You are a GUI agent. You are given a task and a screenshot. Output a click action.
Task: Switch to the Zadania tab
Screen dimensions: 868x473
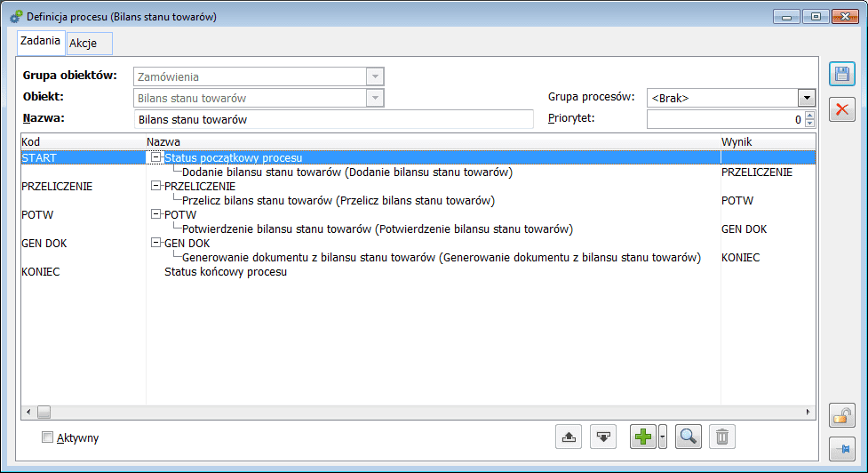coord(40,41)
